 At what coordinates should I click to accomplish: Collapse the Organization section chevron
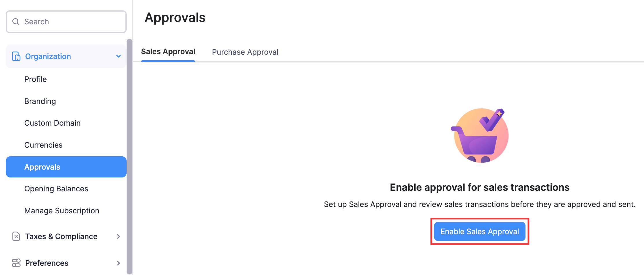pyautogui.click(x=118, y=56)
